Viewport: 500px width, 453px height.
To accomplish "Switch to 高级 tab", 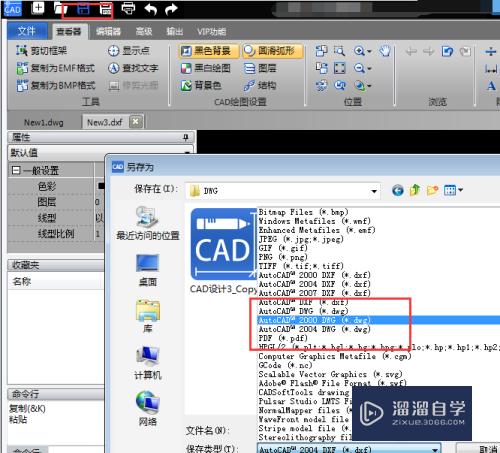I will click(x=144, y=31).
